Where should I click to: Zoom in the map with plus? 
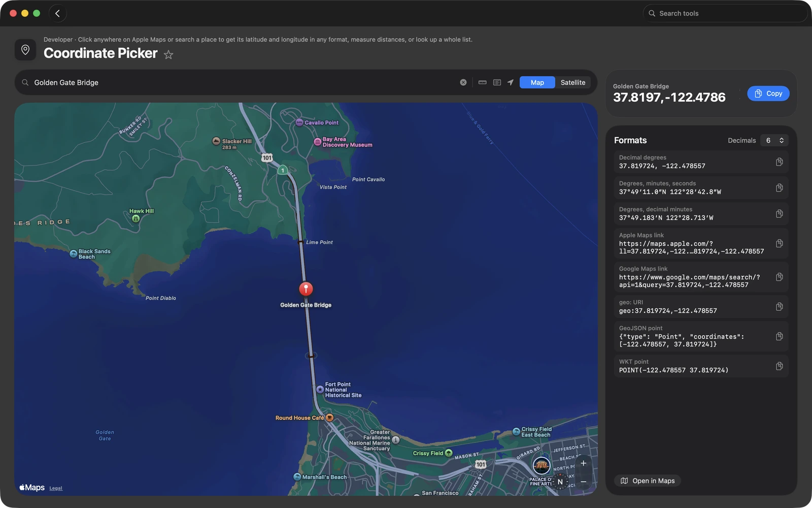pos(584,463)
